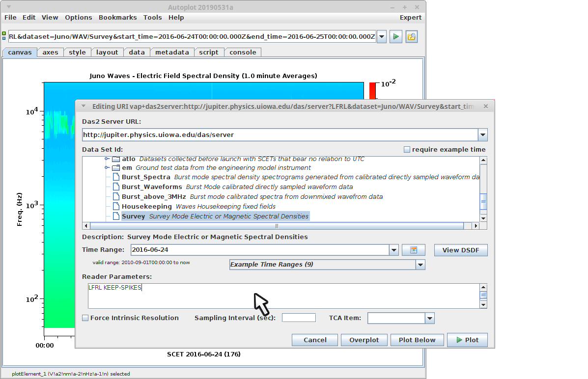The image size is (588, 379).
Task: Click the atlo folder icon
Action: [x=116, y=159]
